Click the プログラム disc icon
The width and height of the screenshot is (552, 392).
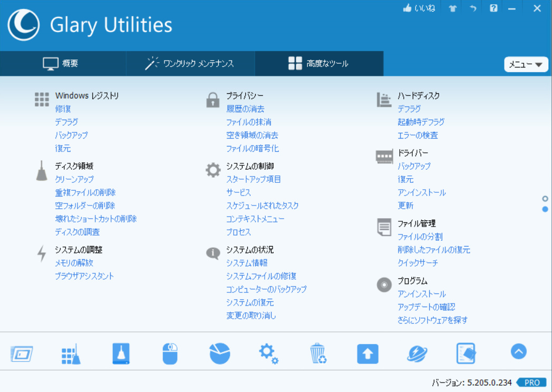384,285
